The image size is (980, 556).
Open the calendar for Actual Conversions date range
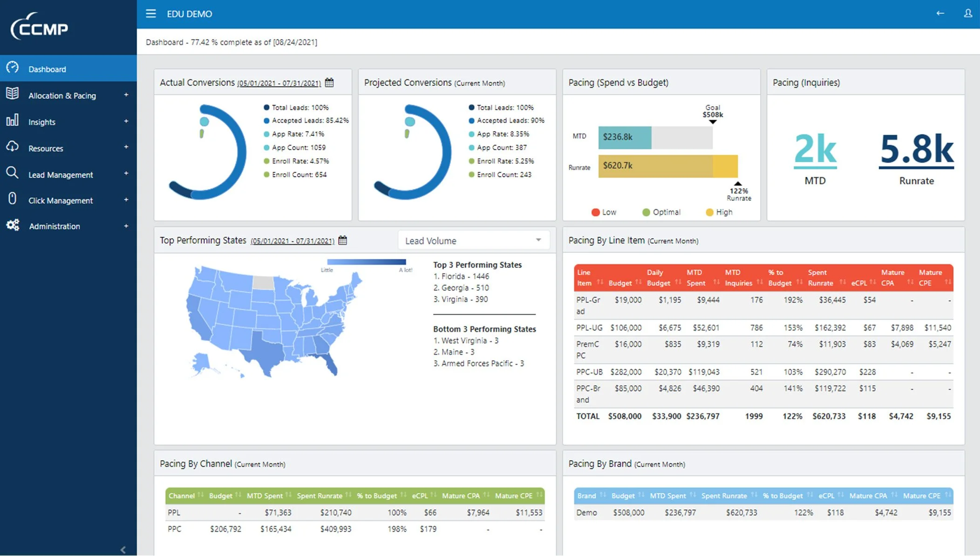tap(330, 82)
